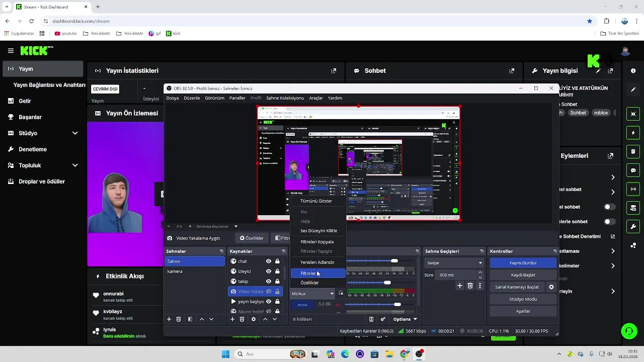Screen dimensions: 644x362
Task: Open the mixer Options dropdown
Action: pyautogui.click(x=405, y=319)
